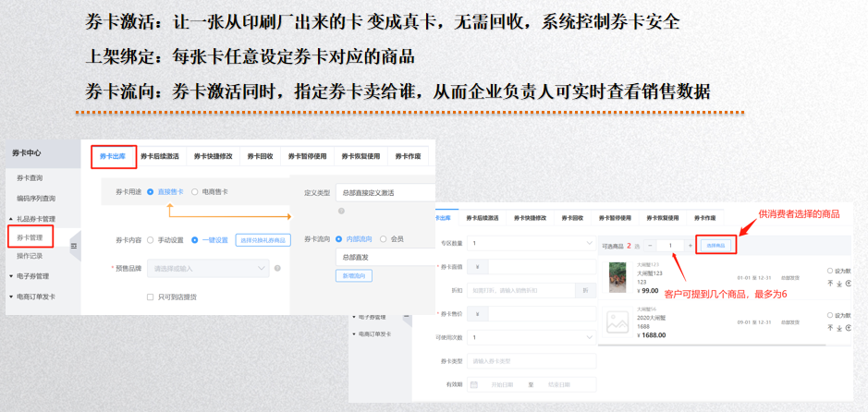
Task: Open 券卡后续激活 tab in left panel
Action: point(160,157)
